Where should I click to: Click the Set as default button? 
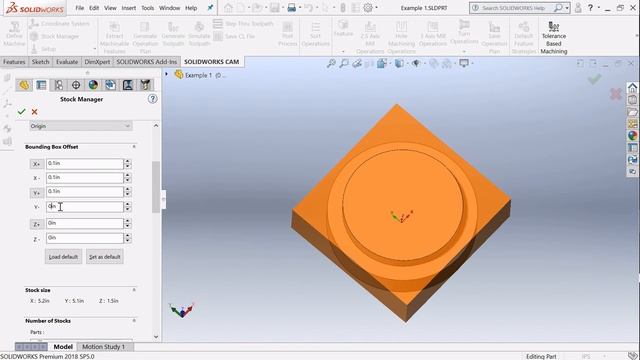(x=105, y=257)
